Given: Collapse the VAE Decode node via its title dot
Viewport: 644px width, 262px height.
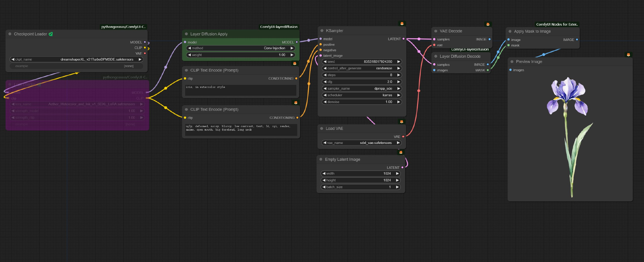Looking at the screenshot, I should click(436, 31).
